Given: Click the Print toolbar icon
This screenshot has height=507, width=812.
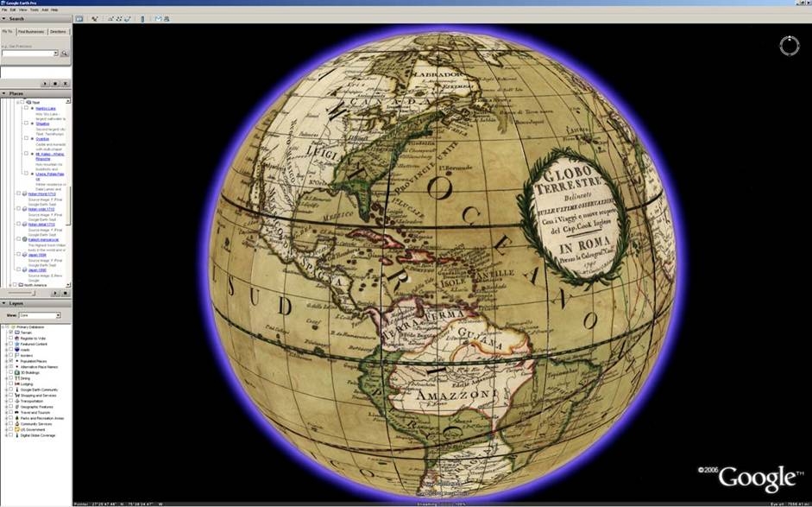Looking at the screenshot, I should tap(166, 18).
